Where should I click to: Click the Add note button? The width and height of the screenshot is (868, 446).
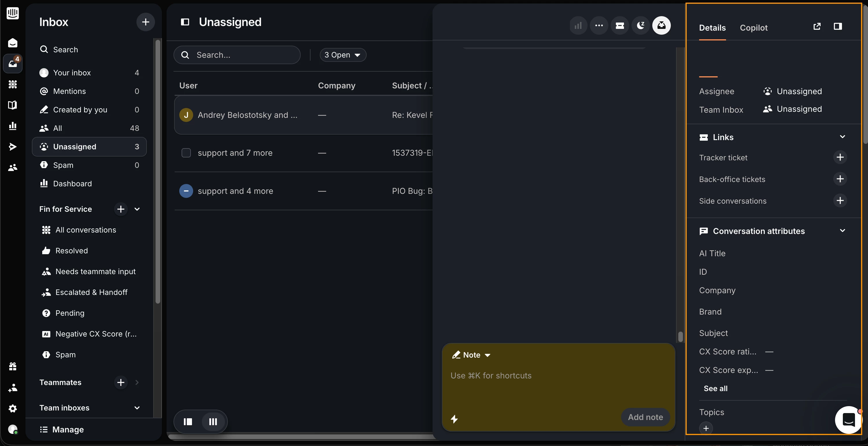645,417
